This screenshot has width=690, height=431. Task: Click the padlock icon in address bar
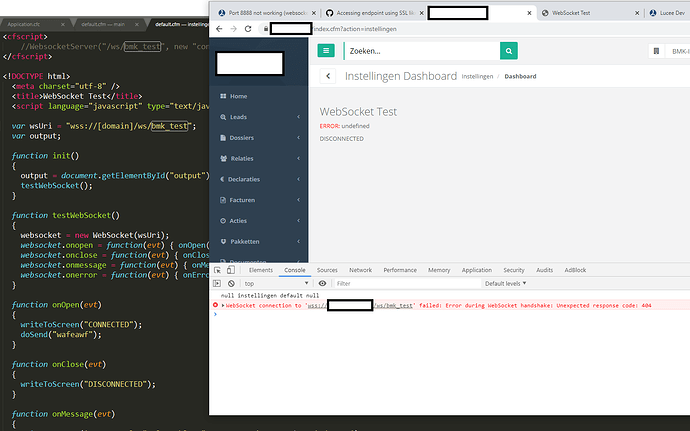point(266,29)
